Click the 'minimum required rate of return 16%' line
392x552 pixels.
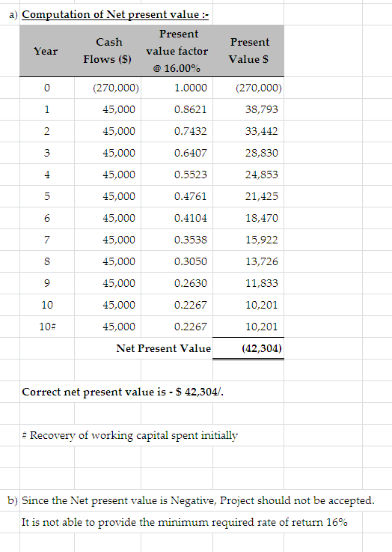click(x=185, y=522)
